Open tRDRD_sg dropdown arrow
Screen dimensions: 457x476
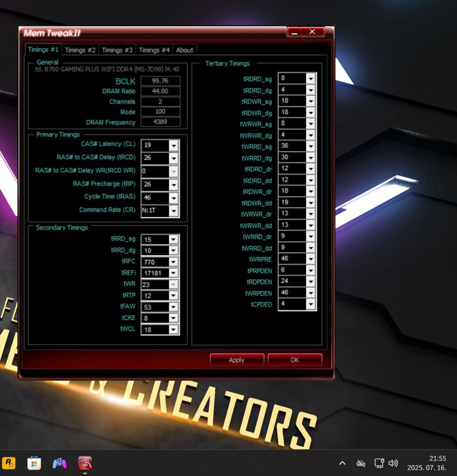click(311, 79)
